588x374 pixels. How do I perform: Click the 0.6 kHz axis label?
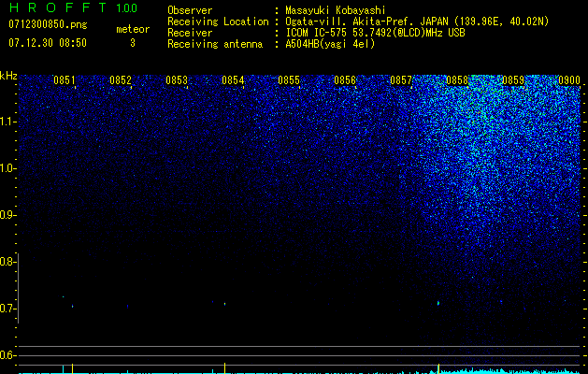7,355
